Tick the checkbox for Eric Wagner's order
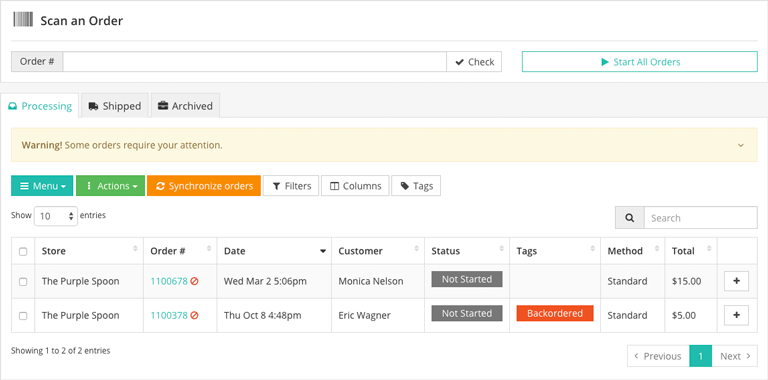 tap(23, 316)
